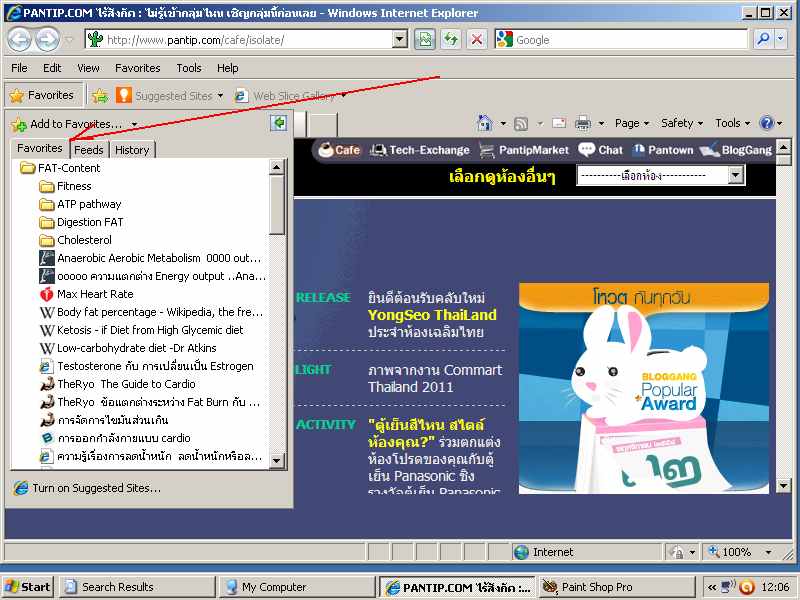
Task: Click Add to Favorites button
Action: point(67,124)
